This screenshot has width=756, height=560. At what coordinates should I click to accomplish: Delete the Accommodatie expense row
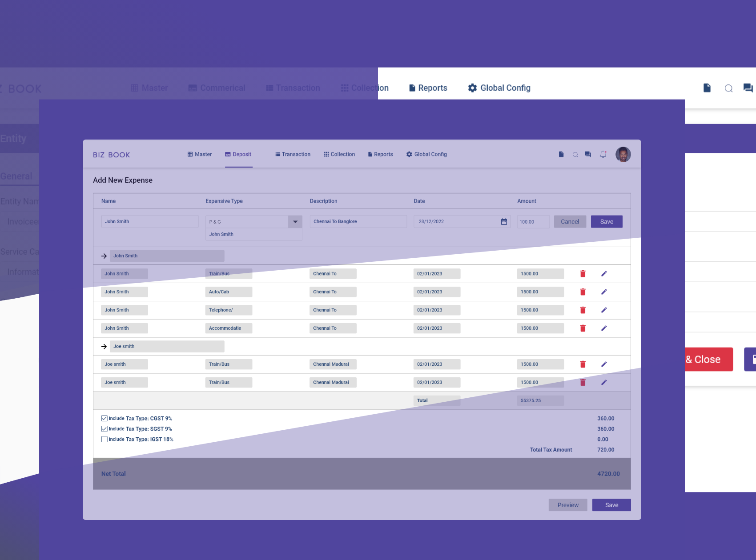click(x=583, y=328)
